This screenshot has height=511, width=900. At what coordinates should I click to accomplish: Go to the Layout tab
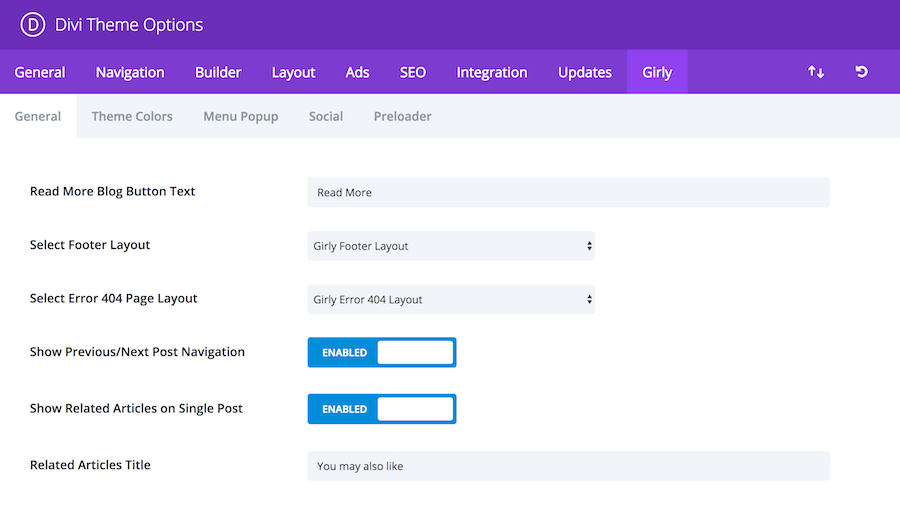(x=293, y=72)
